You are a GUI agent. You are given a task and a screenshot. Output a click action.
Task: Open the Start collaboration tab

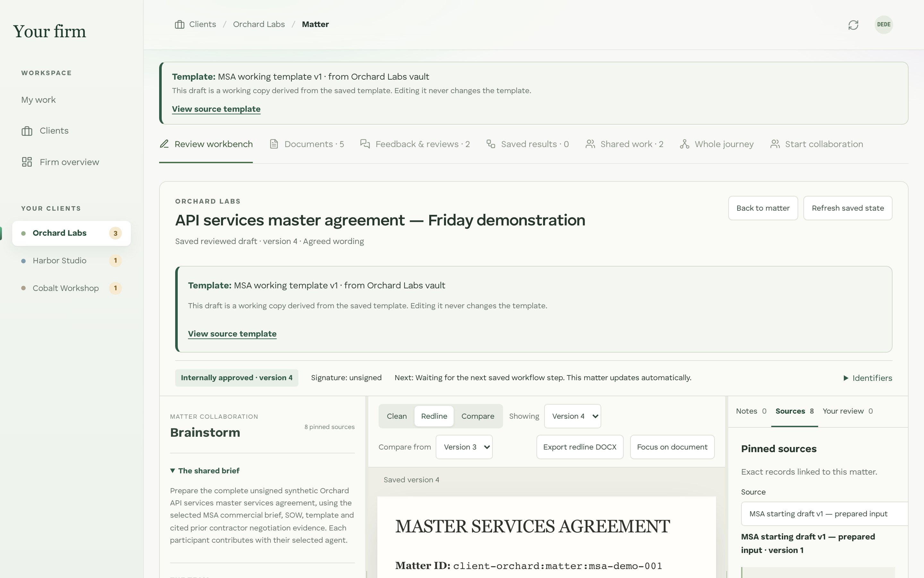817,144
